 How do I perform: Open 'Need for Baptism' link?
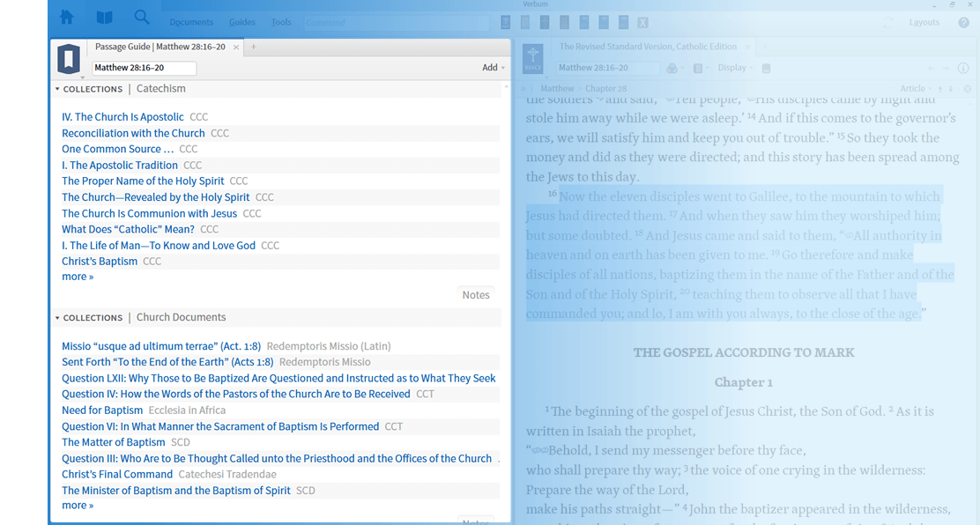pos(102,410)
